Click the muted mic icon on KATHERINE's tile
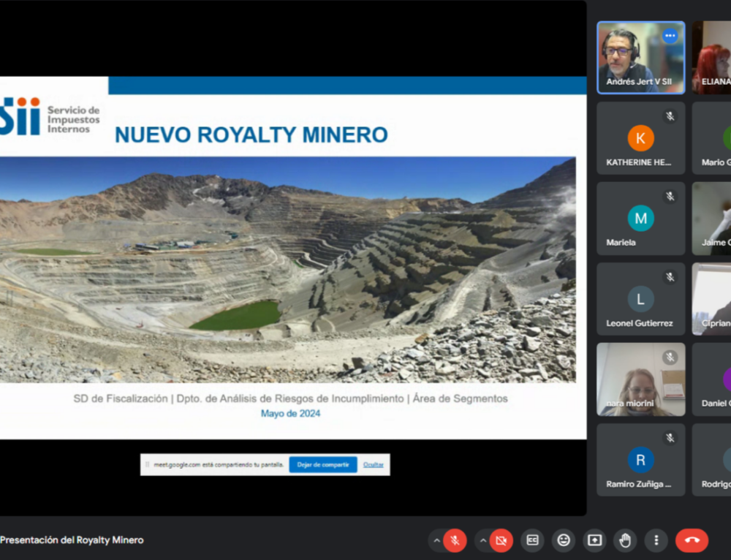731x560 pixels. point(670,116)
